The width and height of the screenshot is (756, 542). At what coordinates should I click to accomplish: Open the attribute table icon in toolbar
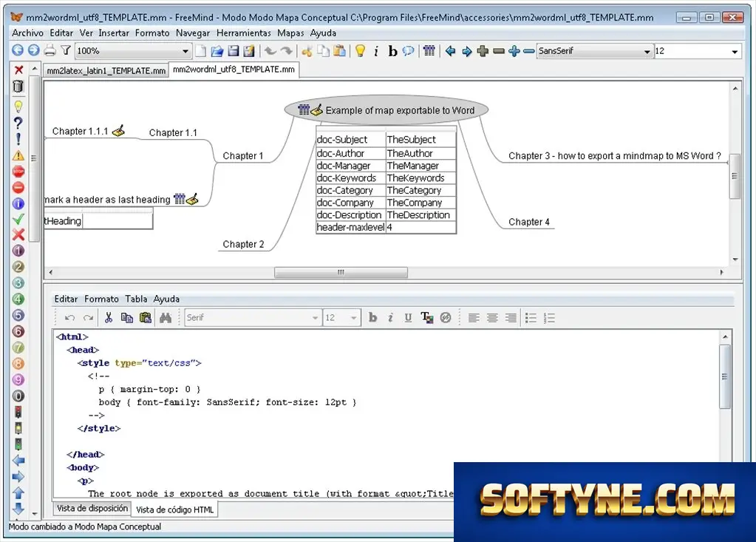pyautogui.click(x=429, y=50)
